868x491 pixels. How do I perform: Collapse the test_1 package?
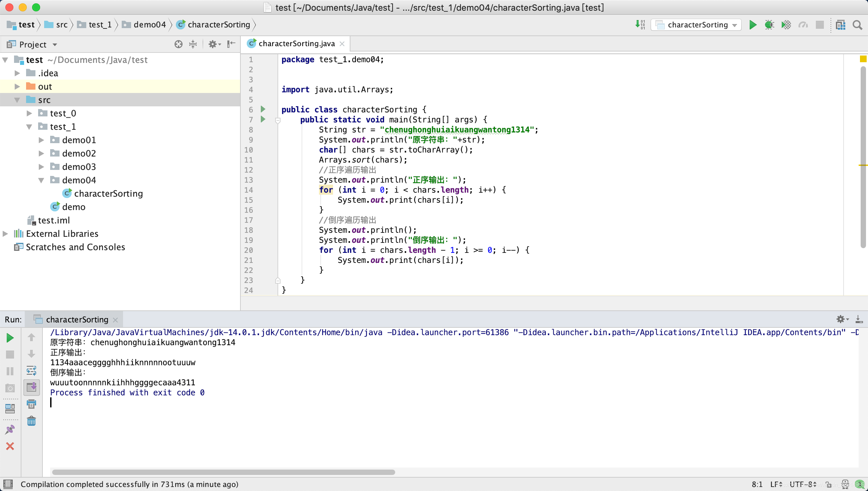click(x=29, y=127)
